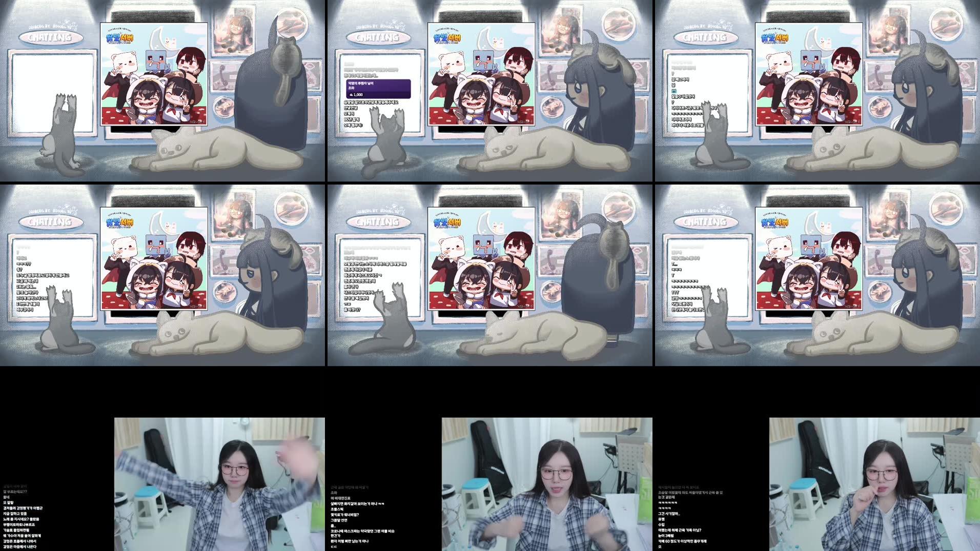Image resolution: width=980 pixels, height=551 pixels.
Task: Click the chat line 'ㄷㄷ'
Action: point(334,547)
